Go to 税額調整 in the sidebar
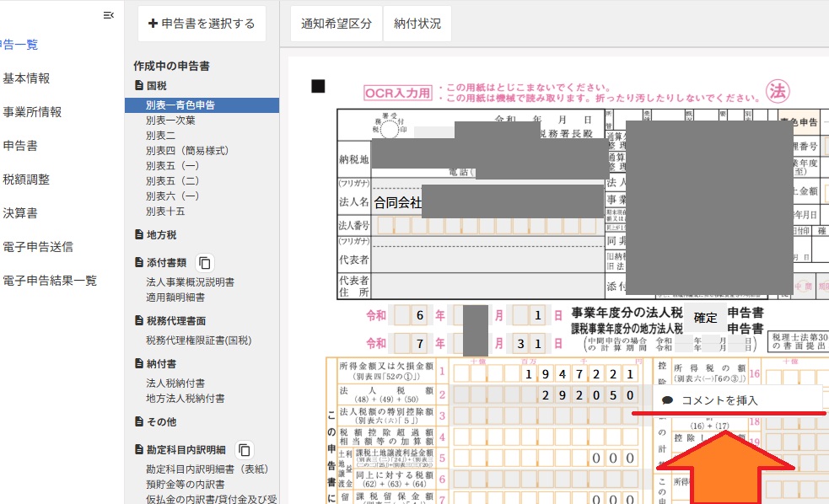The height and width of the screenshot is (504, 829). click(26, 180)
